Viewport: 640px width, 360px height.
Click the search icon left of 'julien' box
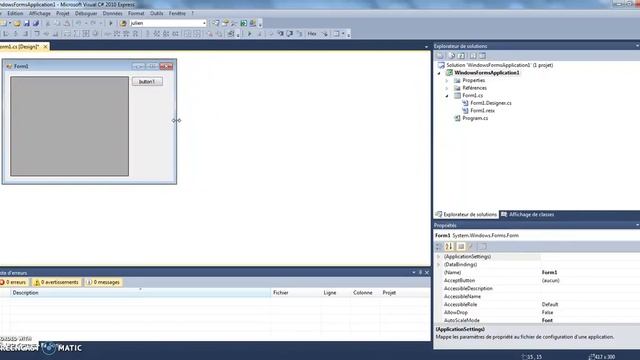pyautogui.click(x=123, y=23)
